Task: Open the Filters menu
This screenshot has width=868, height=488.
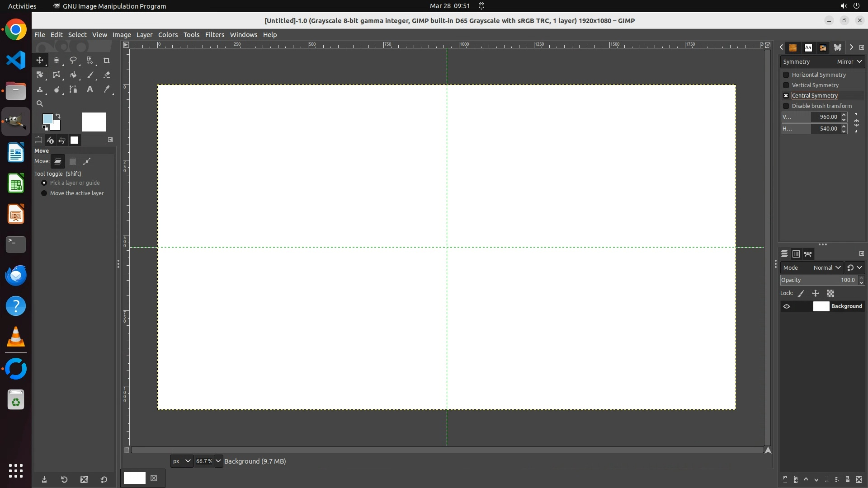Action: coord(214,35)
